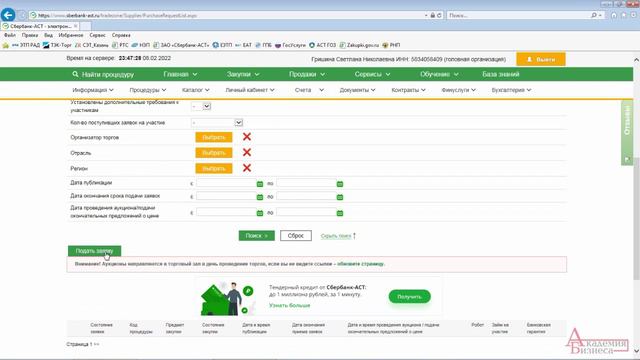640x360 pixels.
Task: Click Выбрать for Регион
Action: click(x=213, y=168)
